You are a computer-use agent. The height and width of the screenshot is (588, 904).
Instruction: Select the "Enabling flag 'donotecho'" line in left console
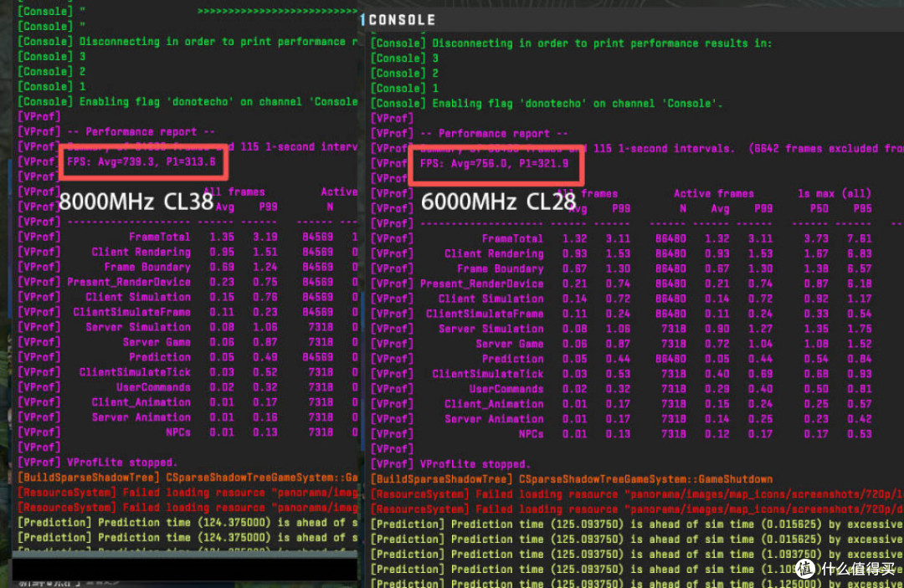click(x=188, y=101)
